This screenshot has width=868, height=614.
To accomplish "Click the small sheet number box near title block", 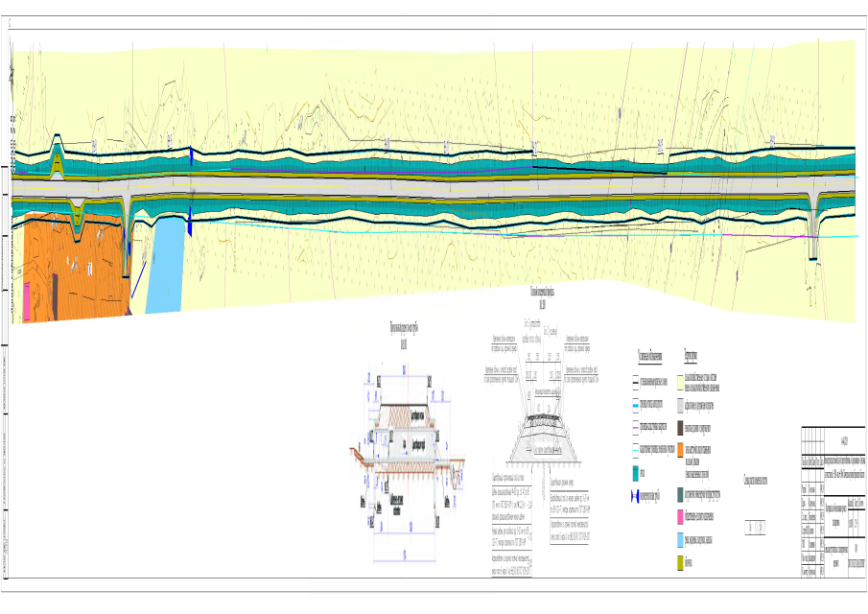I will pos(756,528).
